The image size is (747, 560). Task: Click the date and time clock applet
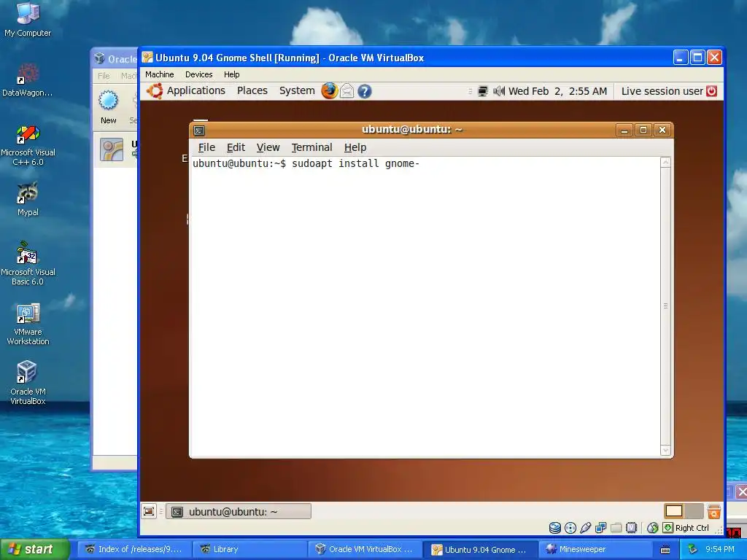[557, 91]
